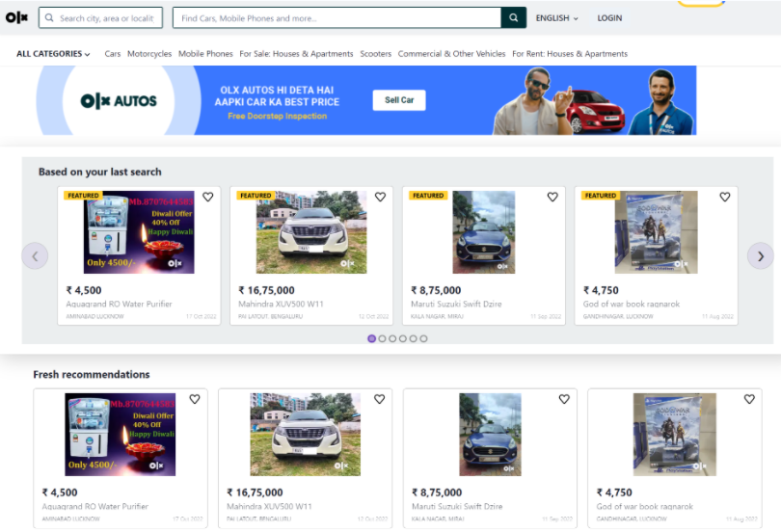Select the fourth carousel page dot
Image resolution: width=781 pixels, height=532 pixels.
point(402,338)
